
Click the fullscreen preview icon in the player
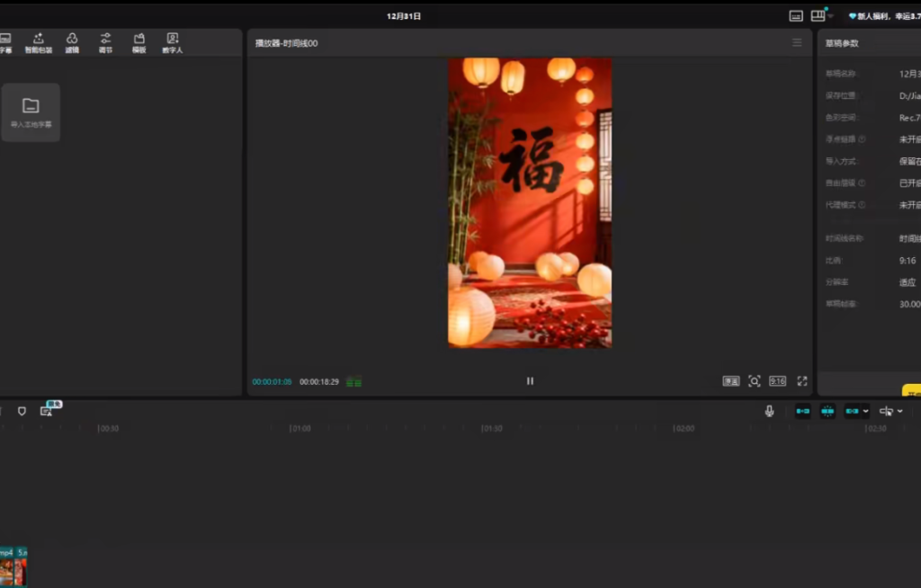pyautogui.click(x=801, y=380)
